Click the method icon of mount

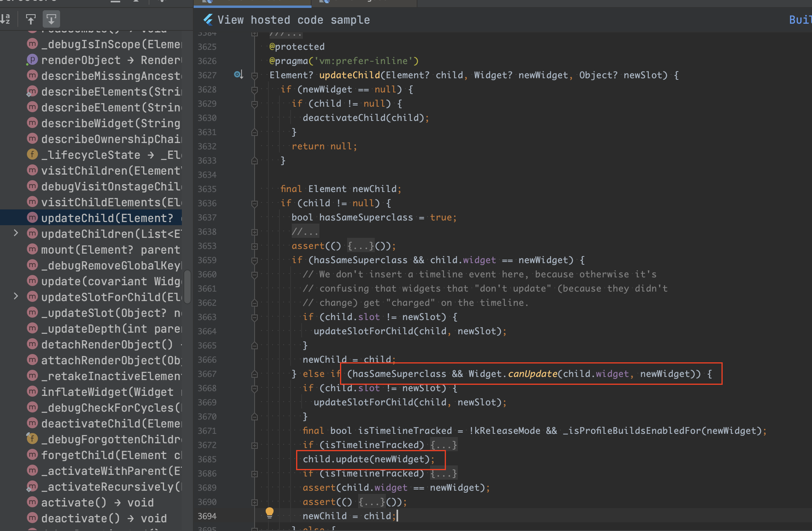[x=32, y=249]
